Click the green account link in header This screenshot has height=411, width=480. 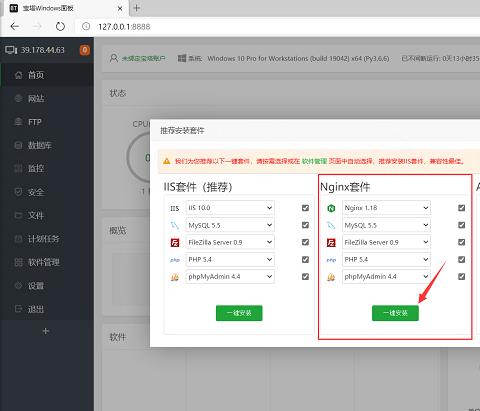143,59
